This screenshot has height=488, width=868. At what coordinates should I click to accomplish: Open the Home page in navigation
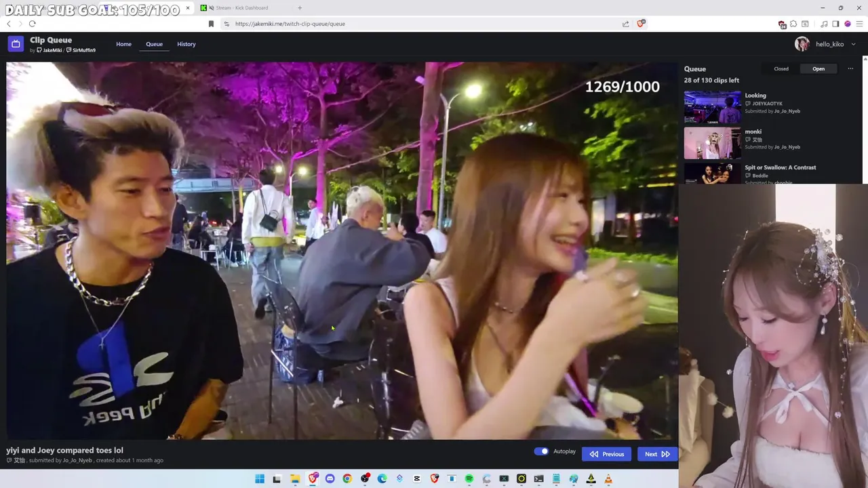(123, 44)
